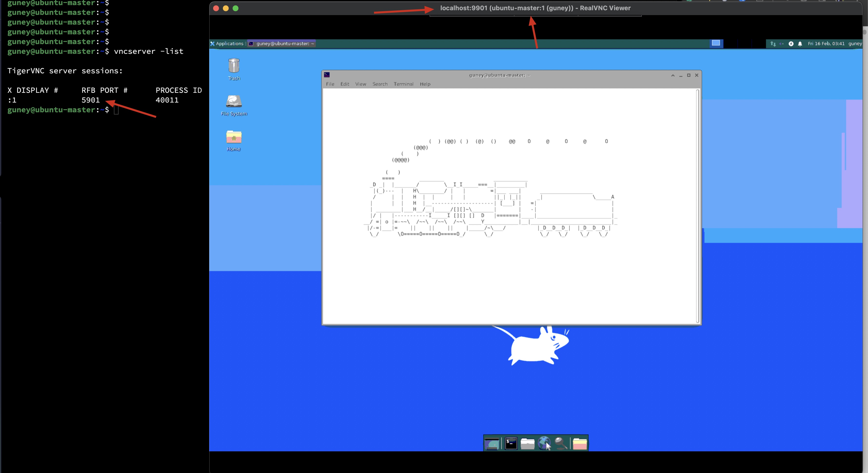This screenshot has height=473, width=868.
Task: Select the Trash desktop icon
Action: (234, 69)
